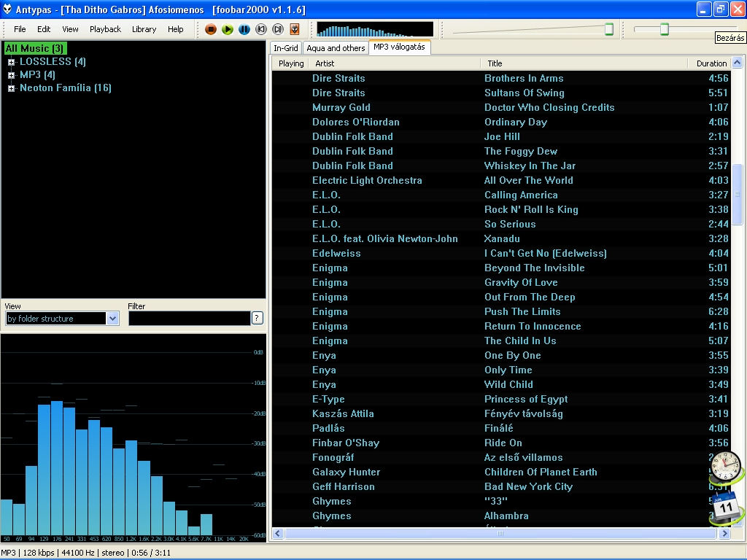
Task: Select the 'Ordinary Day' track
Action: coord(500,122)
